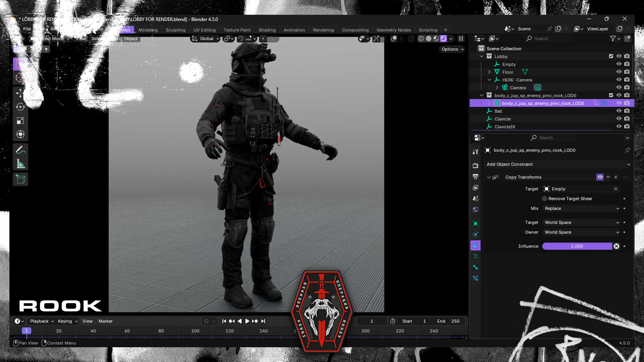Viewport: 644px width, 362px height.
Task: Uncheck the Lobby collection checkbox
Action: coord(611,56)
